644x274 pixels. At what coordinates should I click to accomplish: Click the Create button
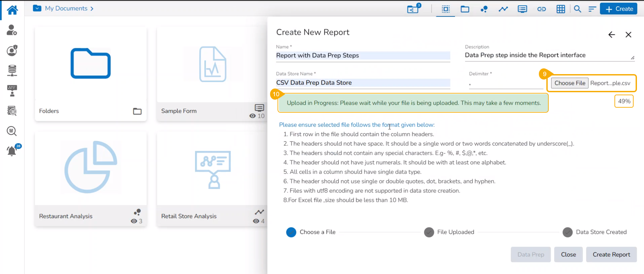click(618, 9)
